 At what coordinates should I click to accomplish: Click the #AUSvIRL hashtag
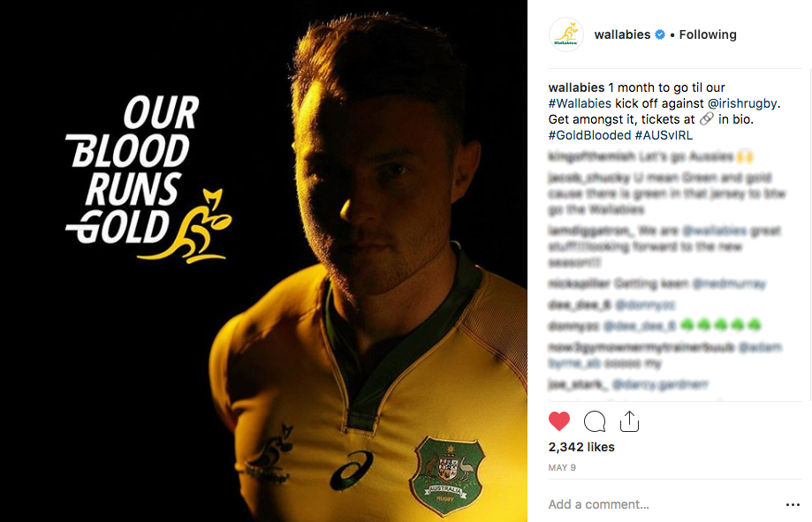coord(664,135)
